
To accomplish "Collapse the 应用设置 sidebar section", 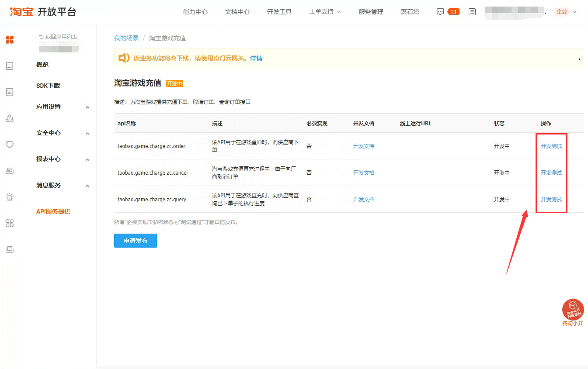I will click(x=87, y=107).
